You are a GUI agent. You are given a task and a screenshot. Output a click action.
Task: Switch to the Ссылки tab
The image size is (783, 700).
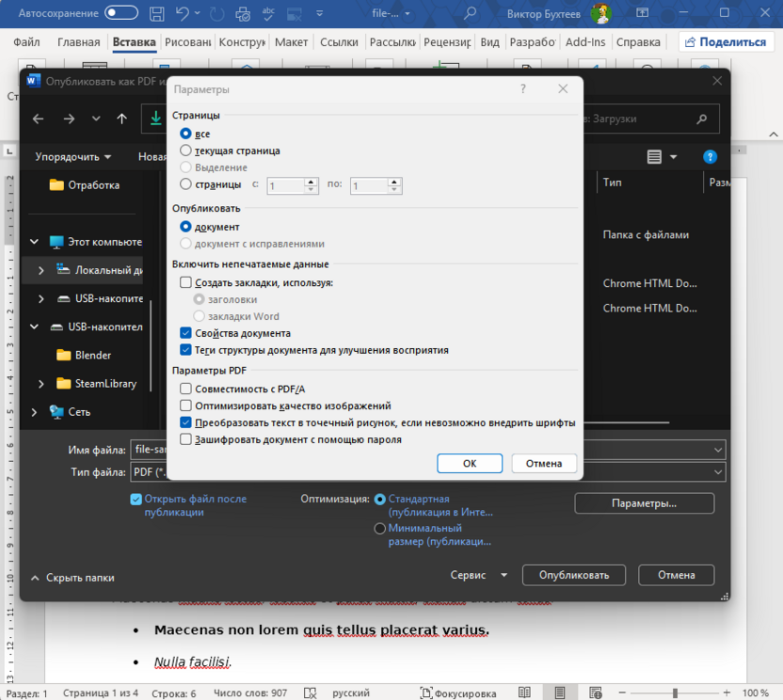pyautogui.click(x=339, y=42)
